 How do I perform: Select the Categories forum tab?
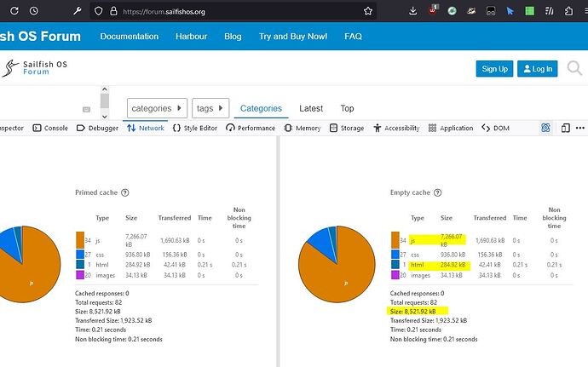[261, 108]
